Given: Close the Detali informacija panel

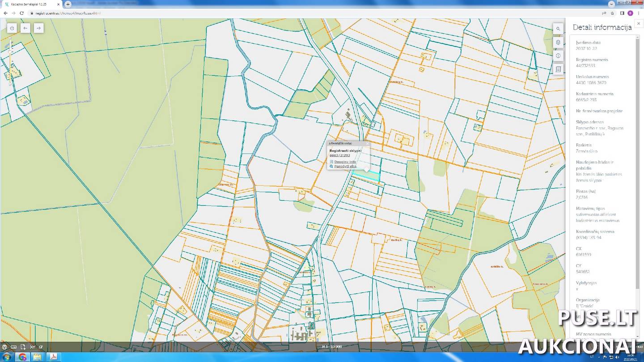Looking at the screenshot, I should pyautogui.click(x=639, y=23).
